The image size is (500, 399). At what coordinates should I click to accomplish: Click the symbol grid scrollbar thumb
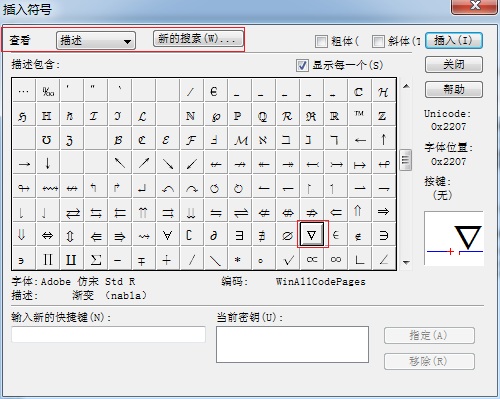point(405,160)
